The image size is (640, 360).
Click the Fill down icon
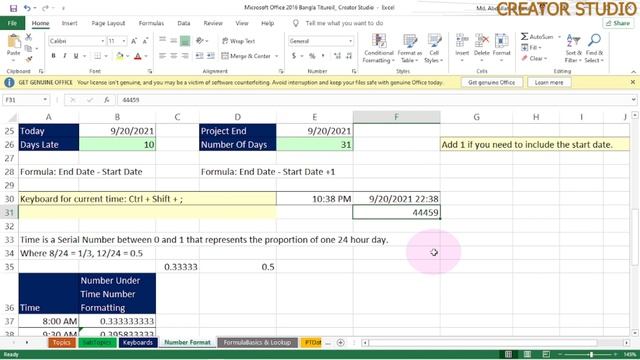[525, 47]
